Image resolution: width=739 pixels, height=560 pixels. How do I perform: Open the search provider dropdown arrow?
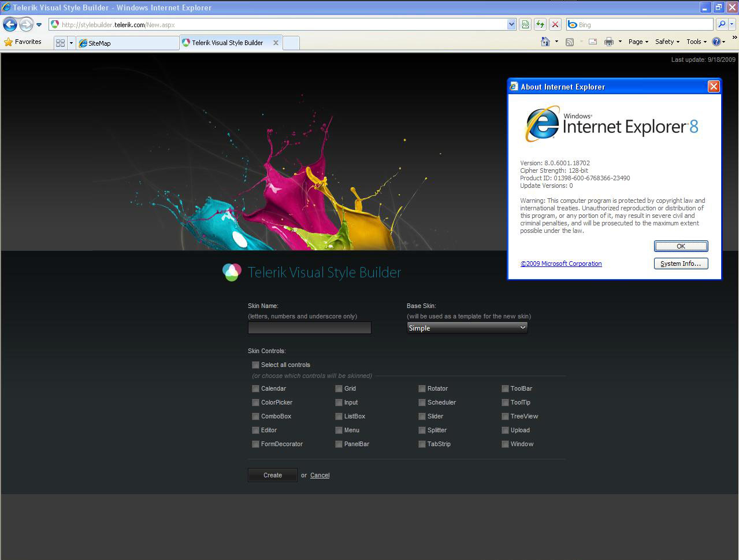pyautogui.click(x=732, y=24)
